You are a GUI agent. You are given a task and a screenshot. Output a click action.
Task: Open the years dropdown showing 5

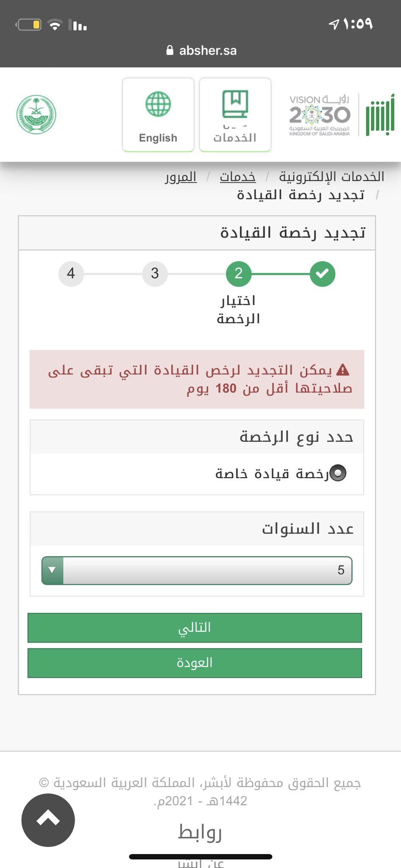point(197,570)
